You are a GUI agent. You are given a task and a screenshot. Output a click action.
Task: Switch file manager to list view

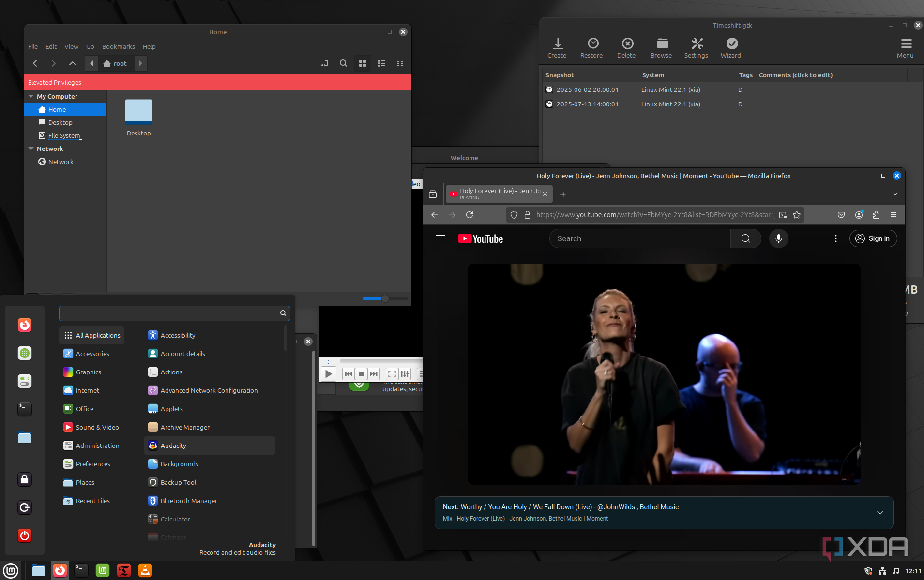pyautogui.click(x=381, y=63)
